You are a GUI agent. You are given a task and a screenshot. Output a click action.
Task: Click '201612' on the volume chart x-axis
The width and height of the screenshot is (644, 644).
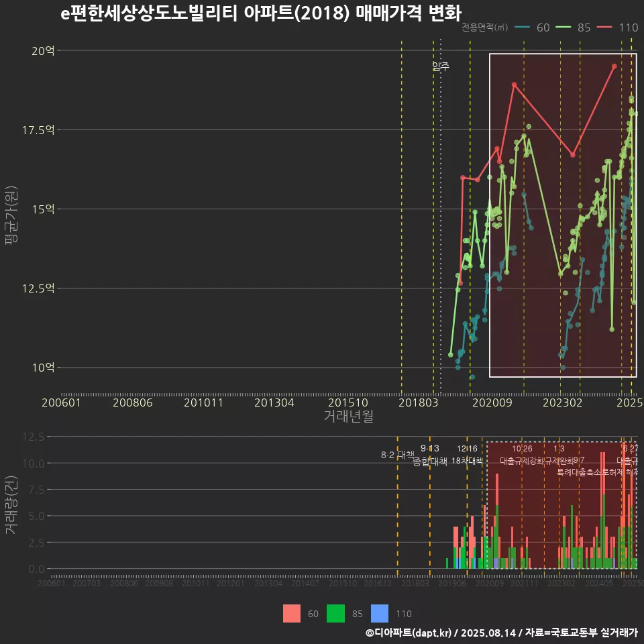pyautogui.click(x=378, y=583)
